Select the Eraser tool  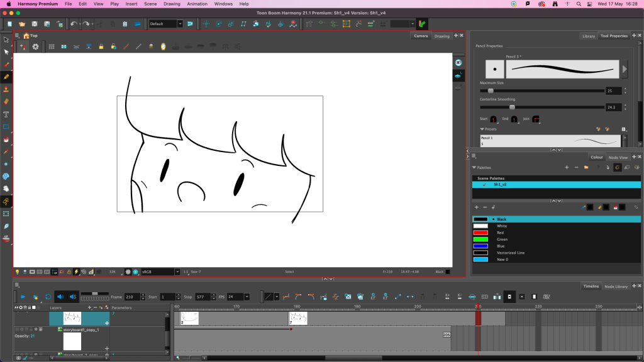(x=6, y=101)
